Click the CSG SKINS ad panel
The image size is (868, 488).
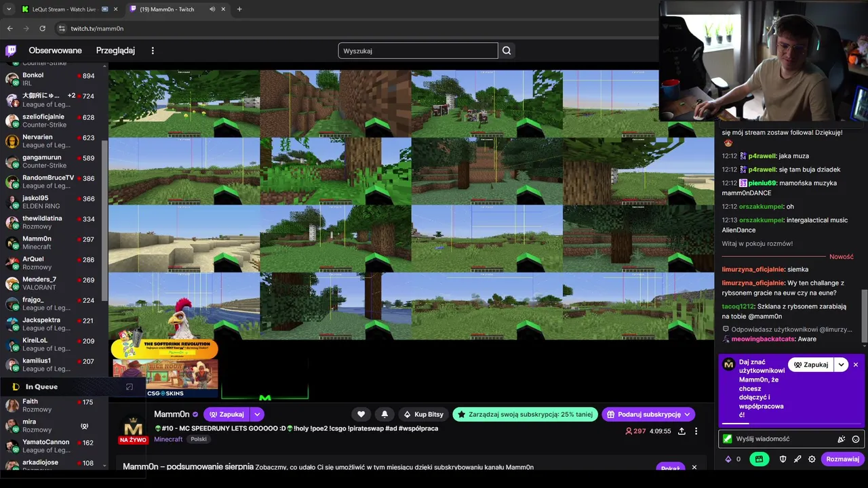165,378
